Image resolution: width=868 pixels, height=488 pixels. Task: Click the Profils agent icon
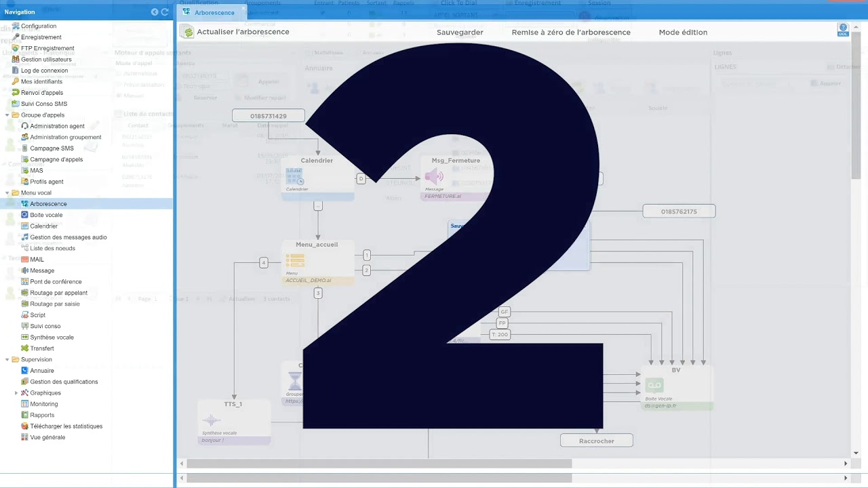pyautogui.click(x=24, y=182)
